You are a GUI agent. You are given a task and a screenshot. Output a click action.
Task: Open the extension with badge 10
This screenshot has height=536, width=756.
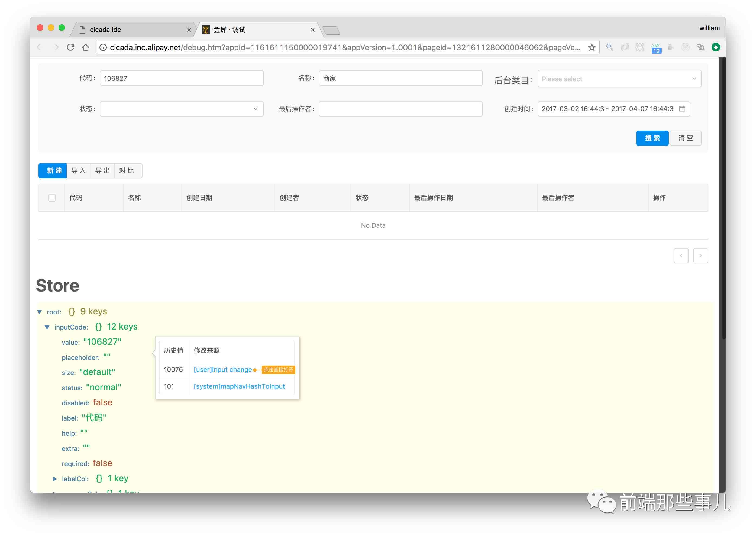pos(655,48)
